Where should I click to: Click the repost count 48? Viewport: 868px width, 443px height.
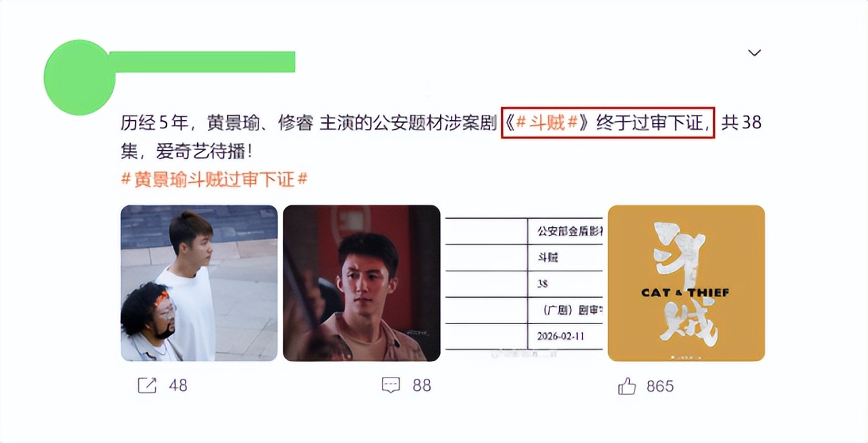(178, 386)
